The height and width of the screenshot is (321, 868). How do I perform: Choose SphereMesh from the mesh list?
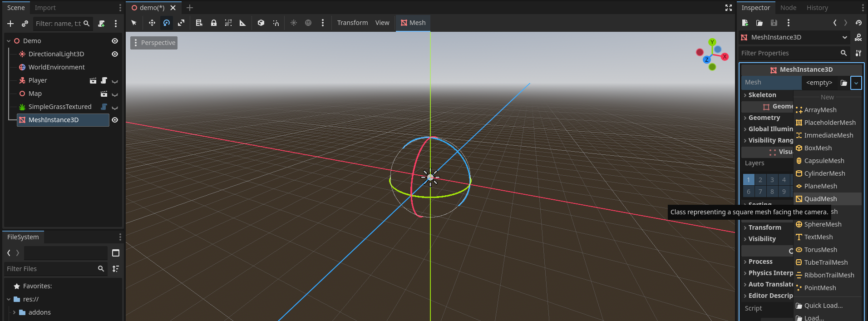(822, 224)
